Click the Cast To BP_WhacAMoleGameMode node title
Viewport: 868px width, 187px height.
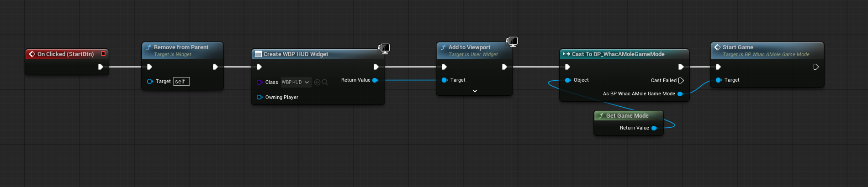(618, 54)
